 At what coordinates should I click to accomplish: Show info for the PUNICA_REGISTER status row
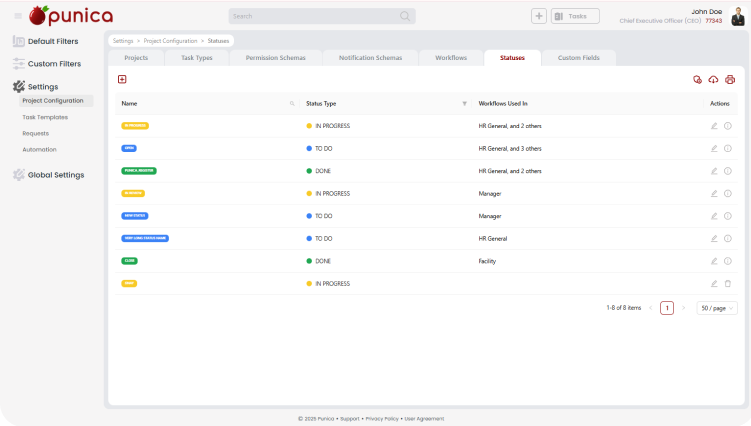point(728,171)
